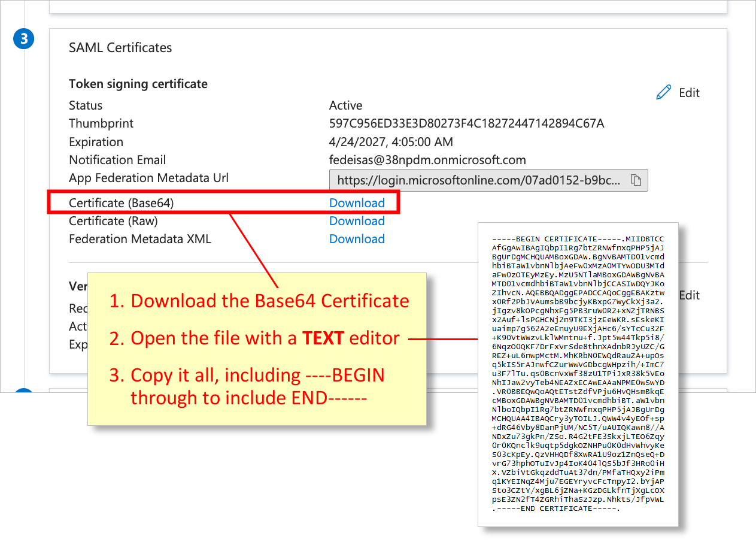Click the highlighted Download link inside the red box
Viewport: 756px width, 548px height.
[357, 202]
